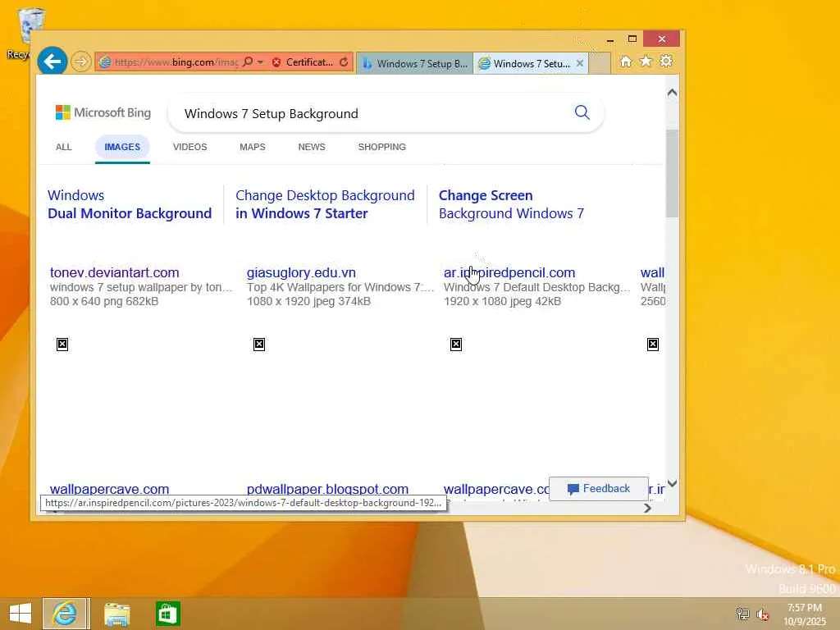The image size is (840, 630).
Task: Open first wallpapercave.com link in bottom row
Action: [x=109, y=489]
